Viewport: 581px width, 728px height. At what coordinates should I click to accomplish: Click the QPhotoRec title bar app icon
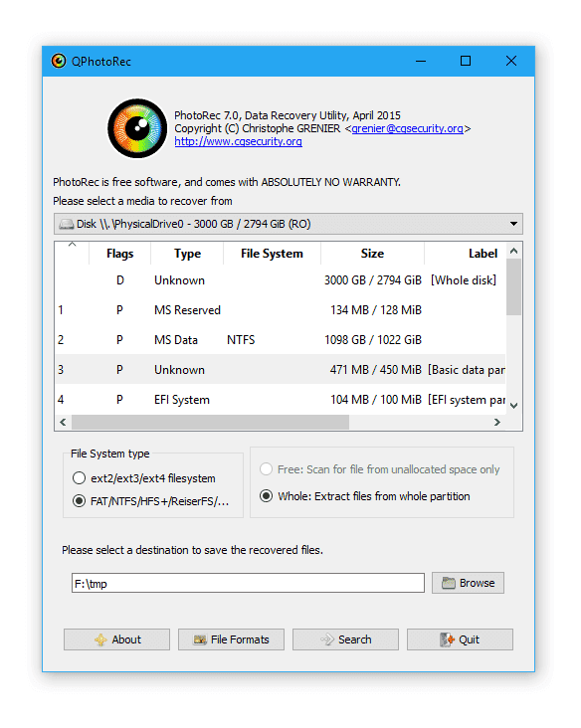(59, 61)
